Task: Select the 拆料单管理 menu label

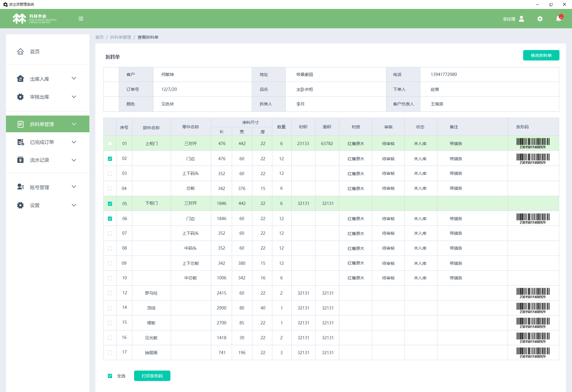Action: 42,124
